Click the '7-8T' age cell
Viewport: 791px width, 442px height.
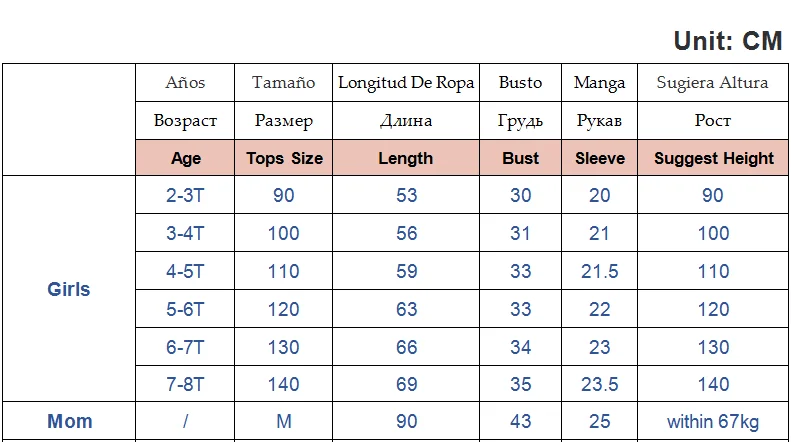click(x=185, y=383)
